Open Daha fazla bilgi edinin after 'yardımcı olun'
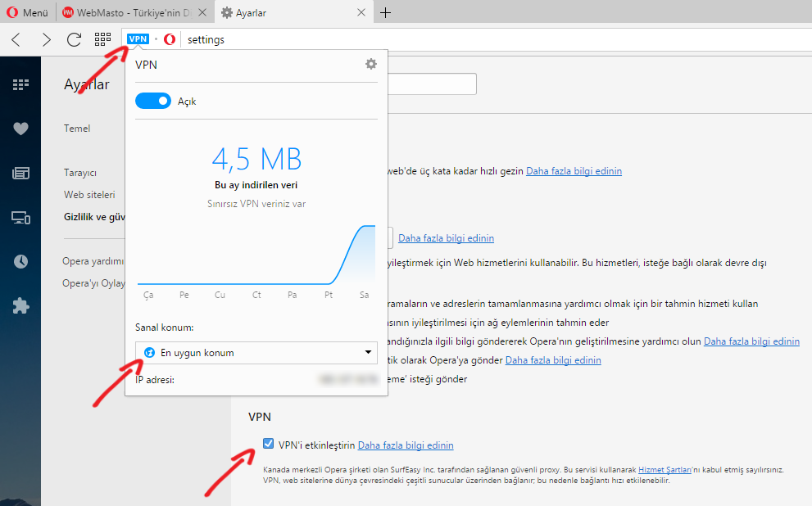Viewport: 812px width, 506px height. (751, 341)
